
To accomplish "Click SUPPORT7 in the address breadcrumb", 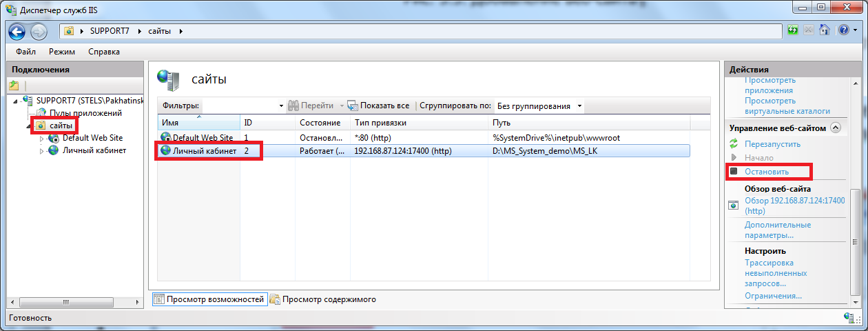I will click(110, 31).
